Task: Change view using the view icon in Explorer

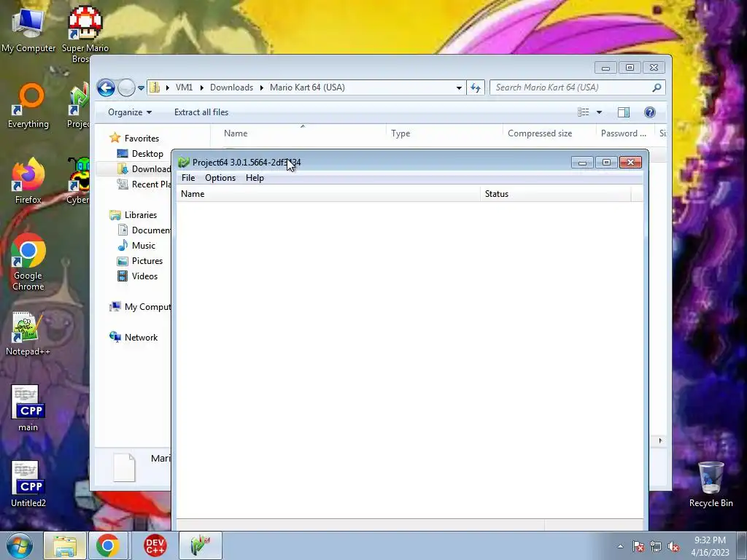Action: click(x=584, y=112)
